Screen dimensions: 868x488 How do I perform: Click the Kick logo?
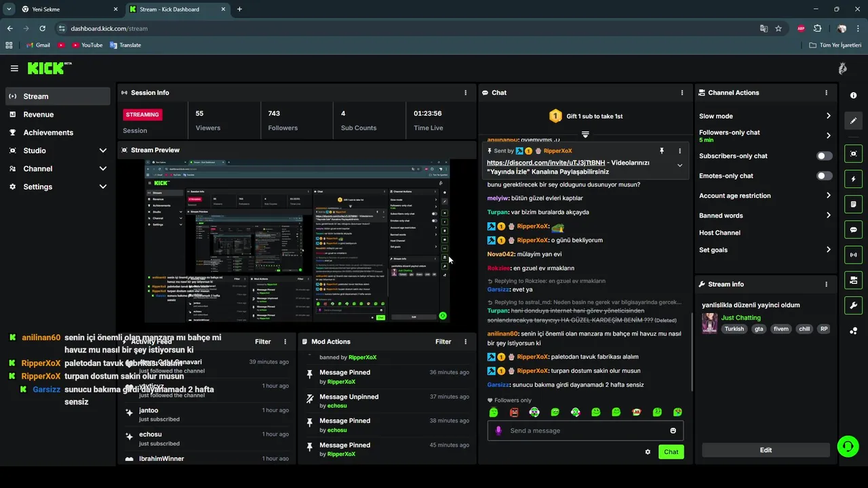[x=50, y=68]
